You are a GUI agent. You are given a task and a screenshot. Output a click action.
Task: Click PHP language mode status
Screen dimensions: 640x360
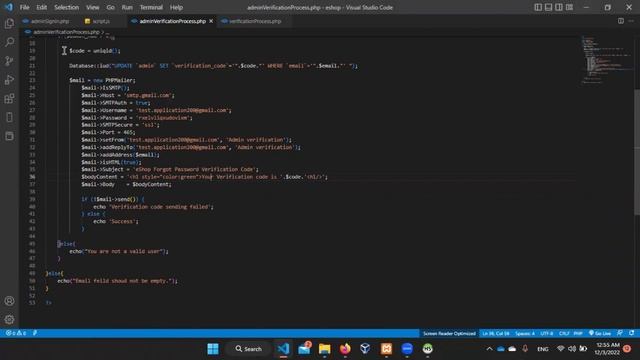pyautogui.click(x=578, y=333)
